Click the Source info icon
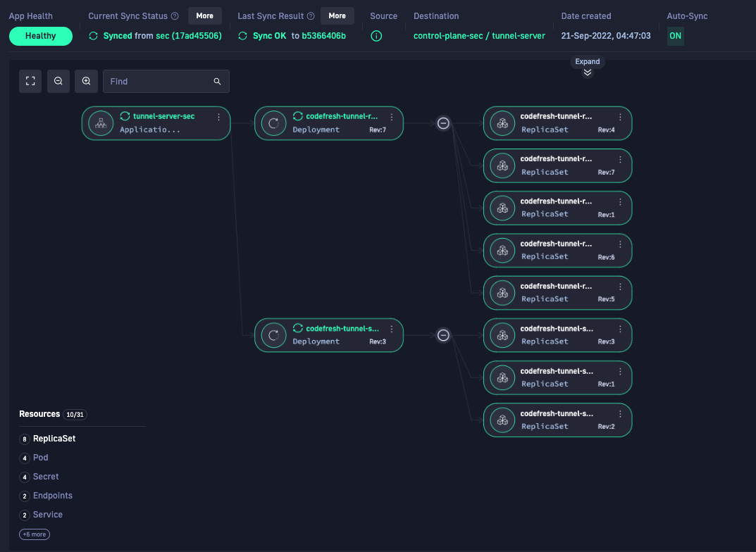This screenshot has height=552, width=756. coord(376,36)
